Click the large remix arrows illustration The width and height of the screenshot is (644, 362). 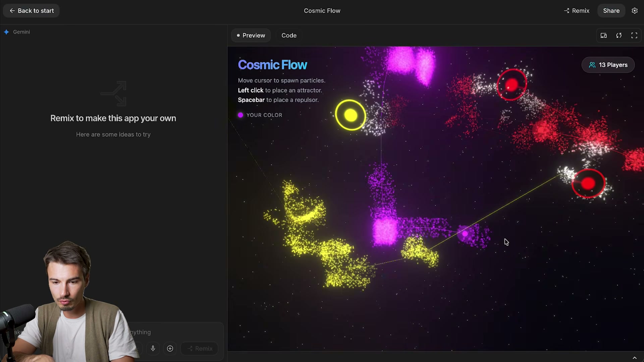click(113, 93)
